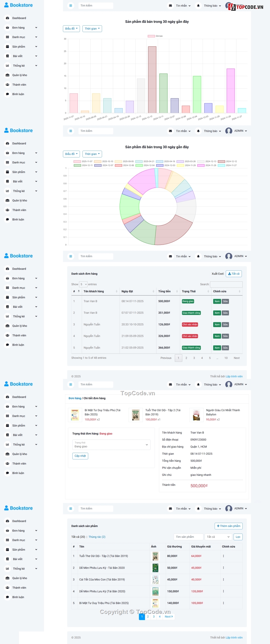The height and width of the screenshot is (644, 270).
Task: Click the Bookstore logo icon above the product list sidebar
Action: click(x=6, y=508)
